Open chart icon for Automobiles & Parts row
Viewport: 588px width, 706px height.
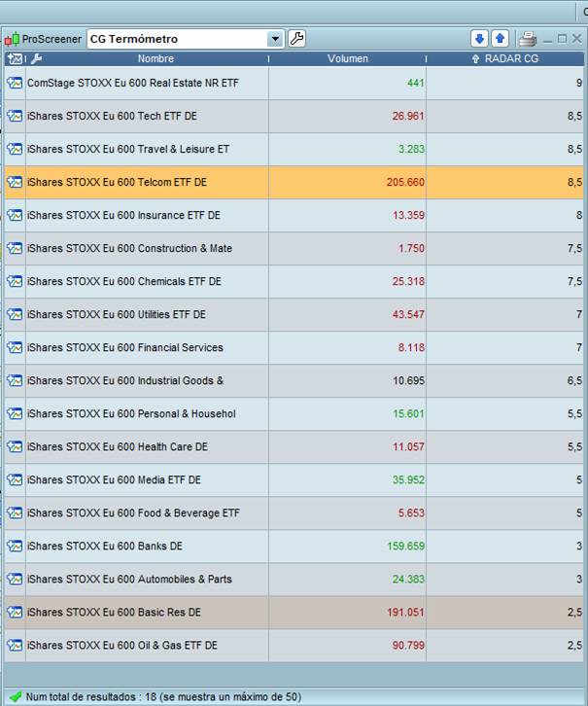(15, 579)
